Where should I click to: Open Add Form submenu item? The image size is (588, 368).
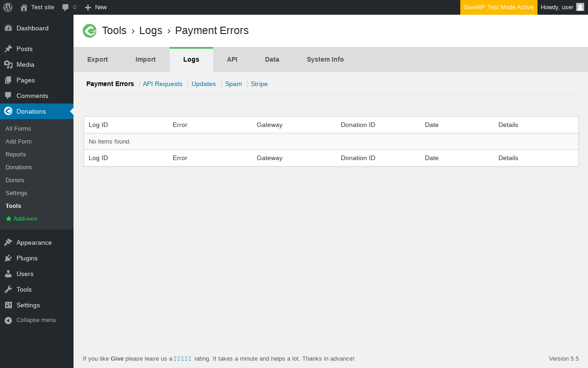click(x=37, y=141)
